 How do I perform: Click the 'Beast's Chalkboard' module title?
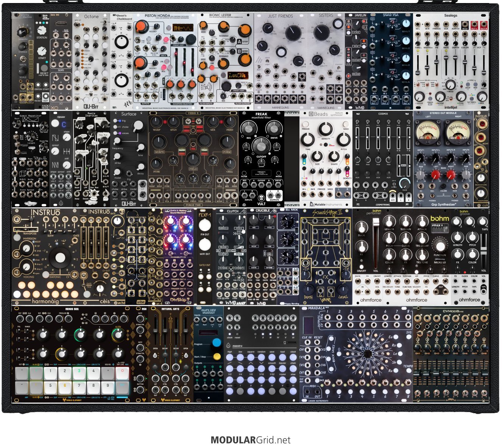point(124,17)
